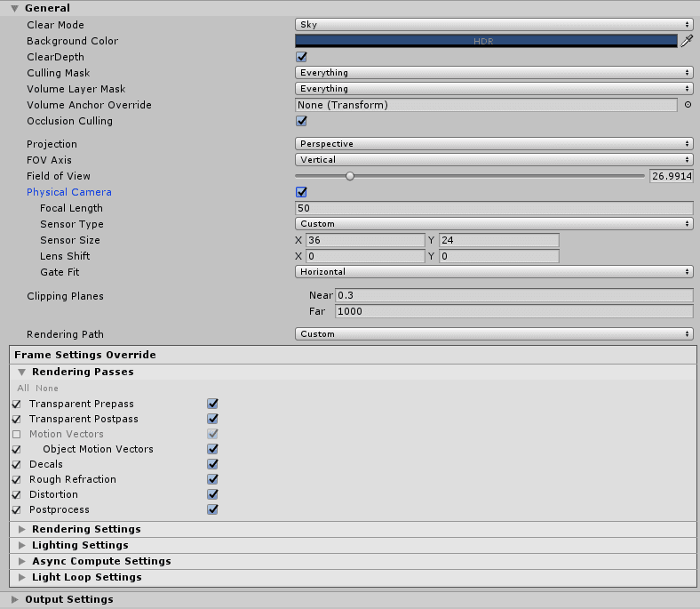Open the Gate Fit dropdown
The image size is (700, 609).
494,272
